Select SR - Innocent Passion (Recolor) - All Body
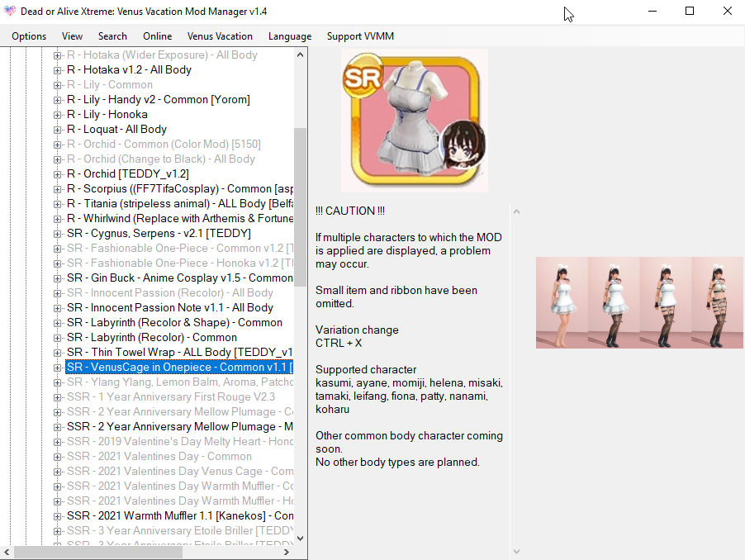 [x=169, y=292]
